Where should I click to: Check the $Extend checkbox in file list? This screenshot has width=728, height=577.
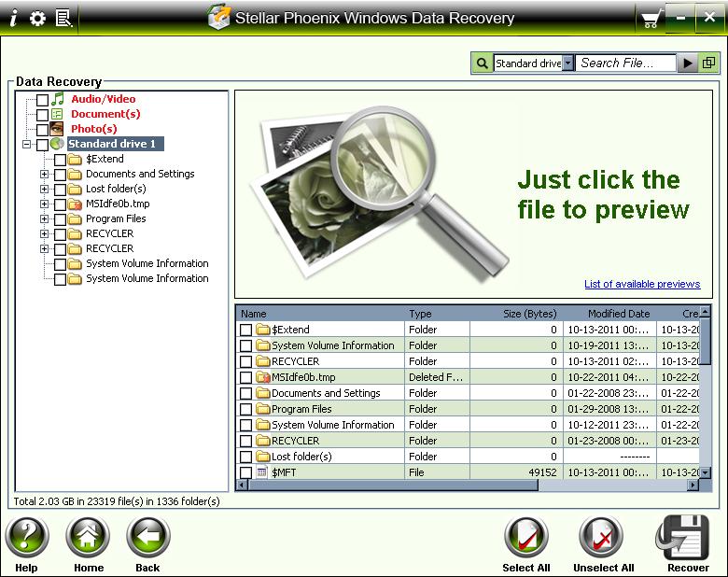(245, 330)
